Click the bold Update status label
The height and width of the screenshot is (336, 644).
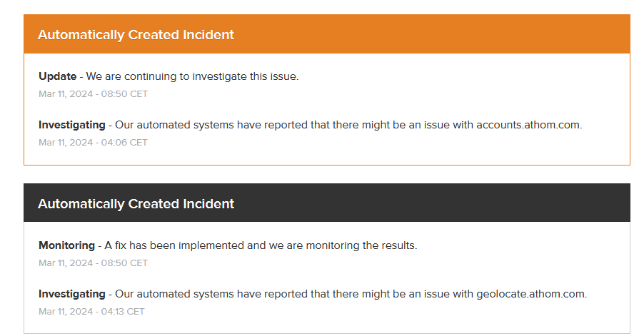pyautogui.click(x=57, y=76)
